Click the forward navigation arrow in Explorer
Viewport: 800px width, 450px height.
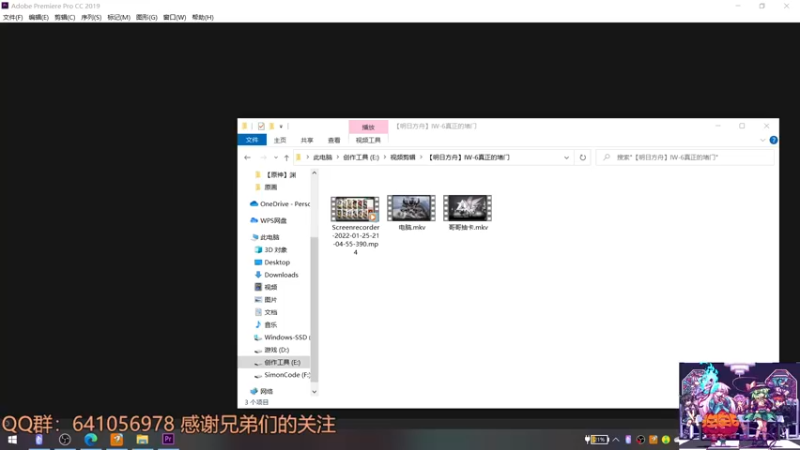point(263,158)
